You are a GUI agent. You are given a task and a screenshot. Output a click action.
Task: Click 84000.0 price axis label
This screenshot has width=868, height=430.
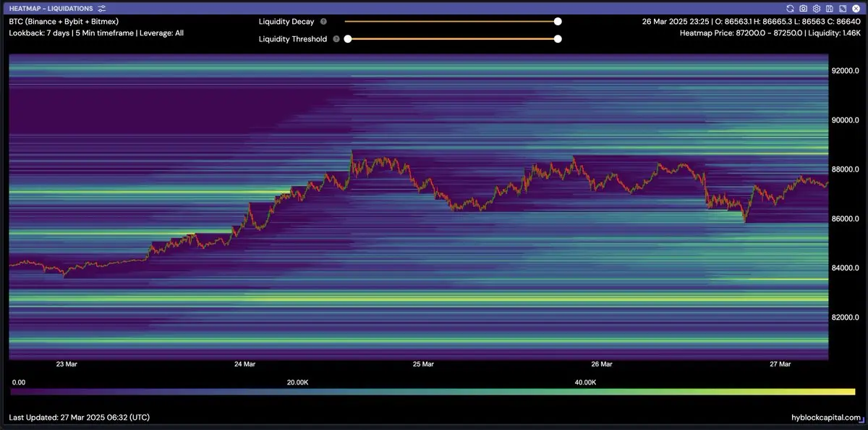pyautogui.click(x=845, y=268)
